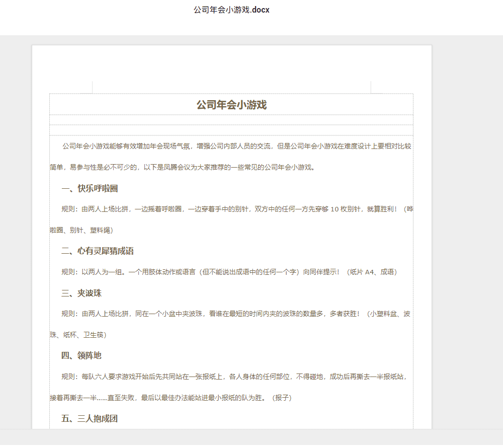Image resolution: width=503 pixels, height=448 pixels.
Task: Click the rule line starting 规则：每队六人要求
Action: pyautogui.click(x=234, y=377)
